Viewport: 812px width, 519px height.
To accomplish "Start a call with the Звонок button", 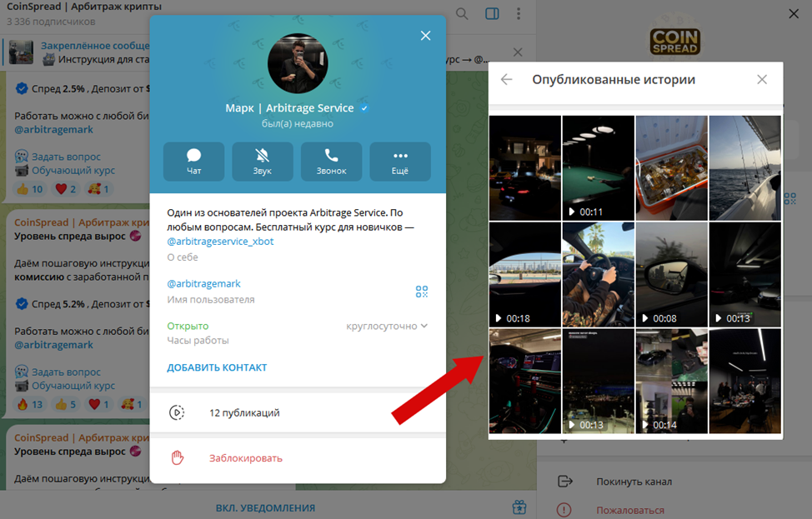I will pyautogui.click(x=332, y=162).
